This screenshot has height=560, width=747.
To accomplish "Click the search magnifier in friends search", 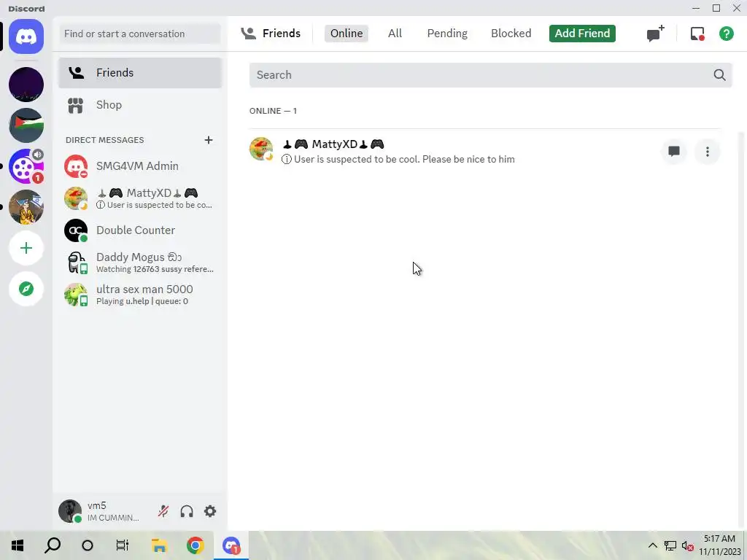I will pyautogui.click(x=719, y=75).
